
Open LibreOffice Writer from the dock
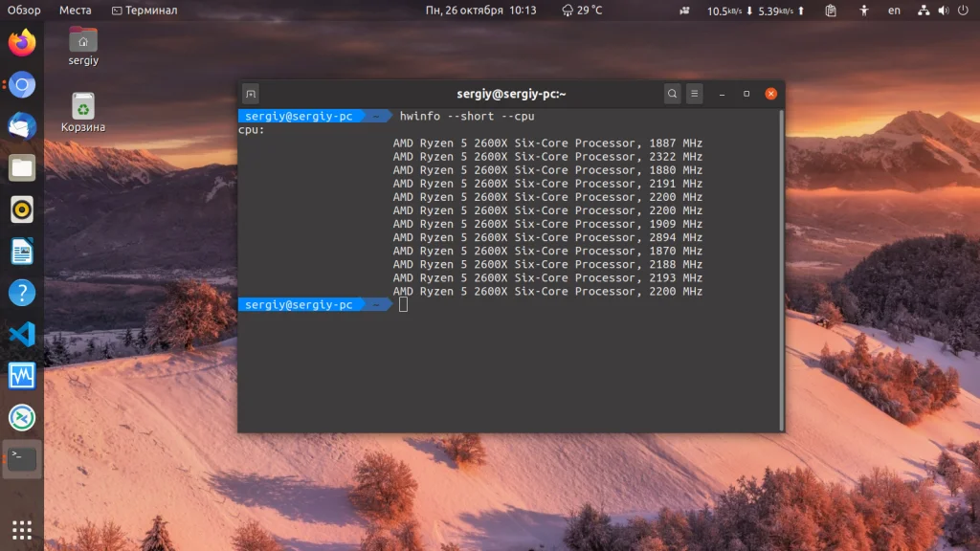[x=22, y=252]
